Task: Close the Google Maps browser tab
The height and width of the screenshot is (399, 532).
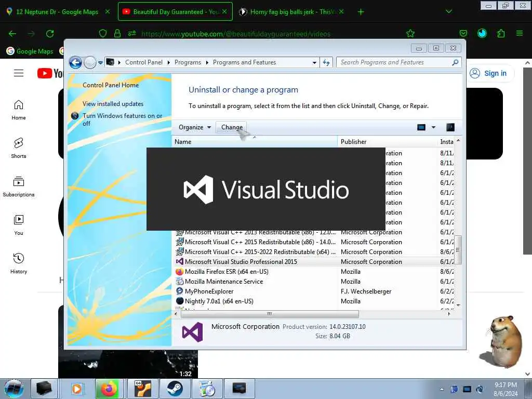Action: coord(107,11)
